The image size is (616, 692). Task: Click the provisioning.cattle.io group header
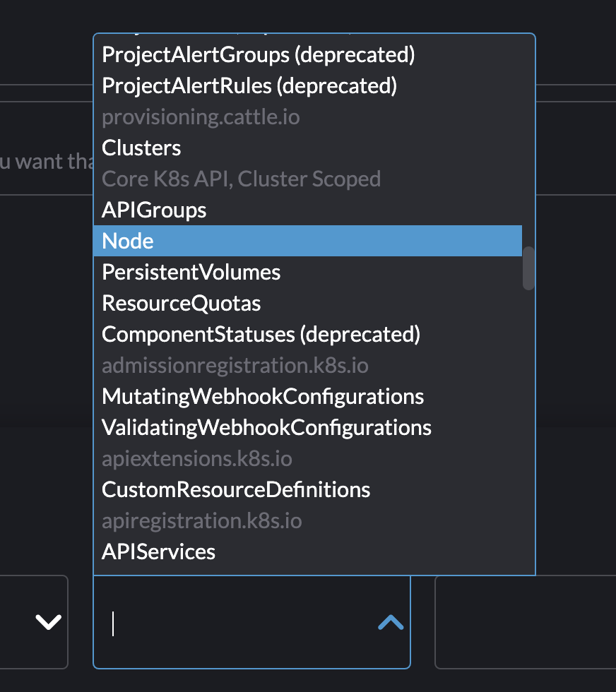tap(201, 117)
